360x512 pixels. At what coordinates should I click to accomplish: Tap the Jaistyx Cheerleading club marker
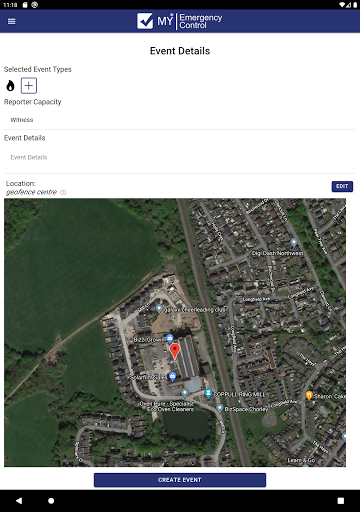[x=159, y=309]
